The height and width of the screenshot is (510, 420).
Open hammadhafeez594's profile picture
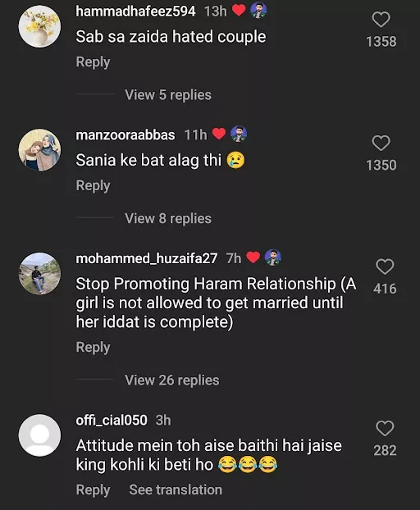point(39,26)
